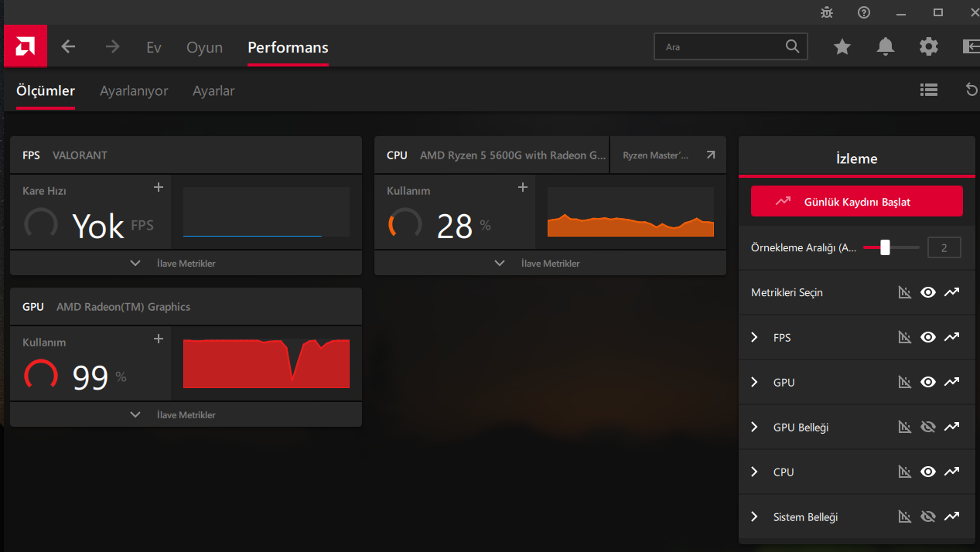Toggle eye visibility for Metrikleri Seçin
Screen dimensions: 980x552
click(928, 292)
